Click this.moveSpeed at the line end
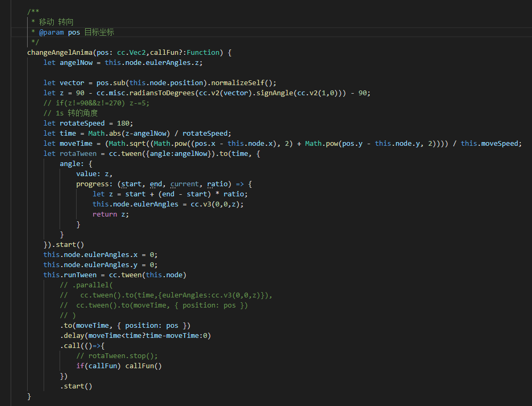 click(x=489, y=144)
